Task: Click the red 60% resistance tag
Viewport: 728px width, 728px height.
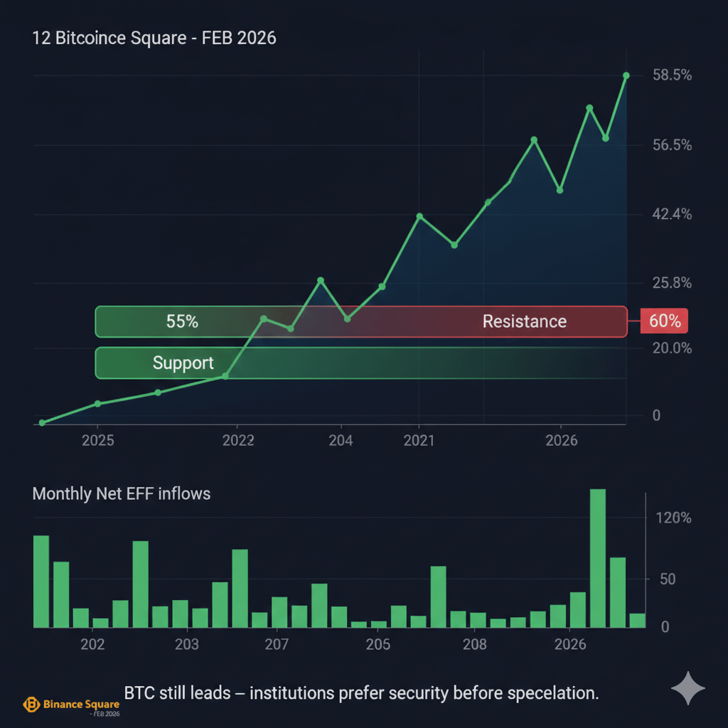Action: click(664, 321)
